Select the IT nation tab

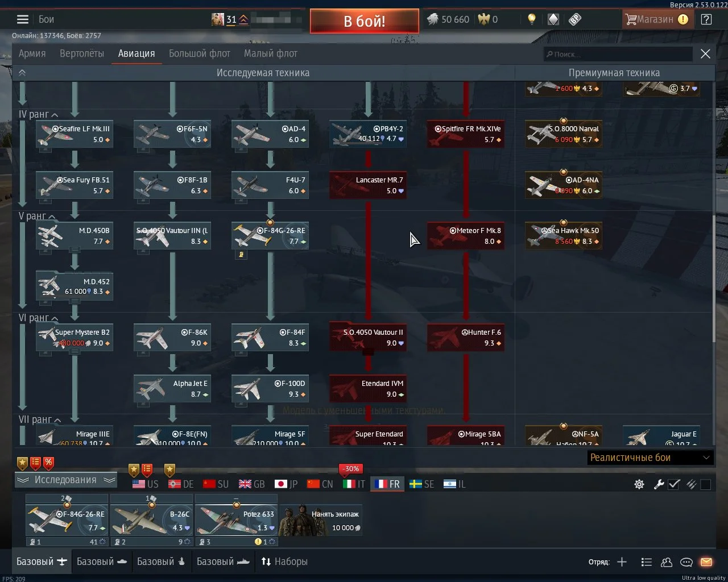tap(354, 484)
